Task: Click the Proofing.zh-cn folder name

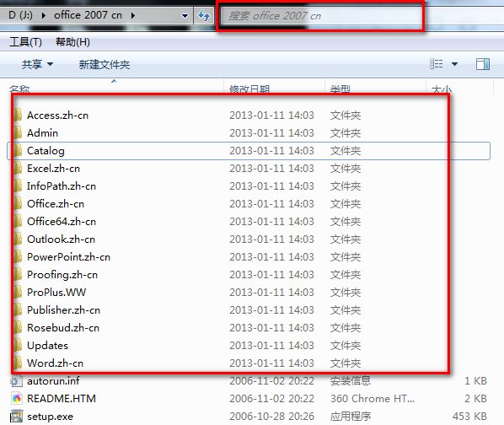Action: (62, 275)
